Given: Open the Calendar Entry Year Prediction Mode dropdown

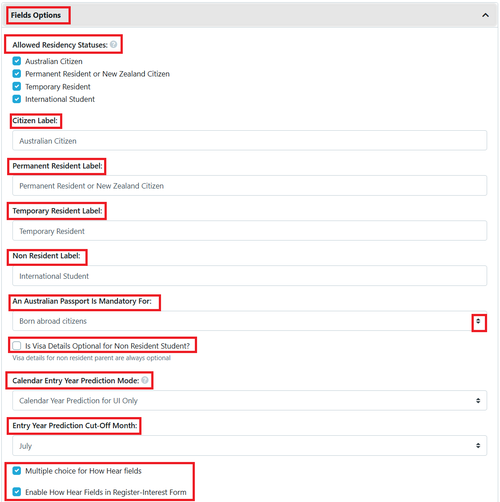Looking at the screenshot, I should [249, 400].
